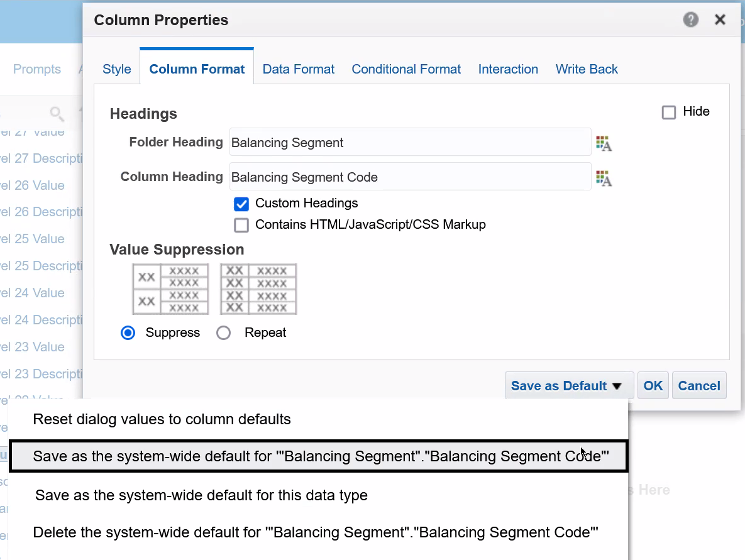Click the search magnifier icon
Image resolution: width=745 pixels, height=560 pixels.
pos(57,113)
